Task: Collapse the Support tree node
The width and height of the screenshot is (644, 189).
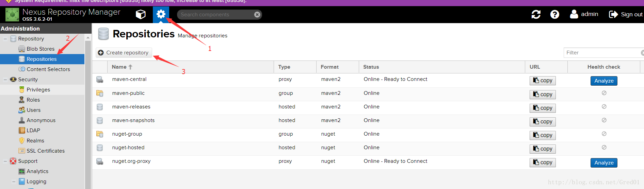Action: coord(5,161)
